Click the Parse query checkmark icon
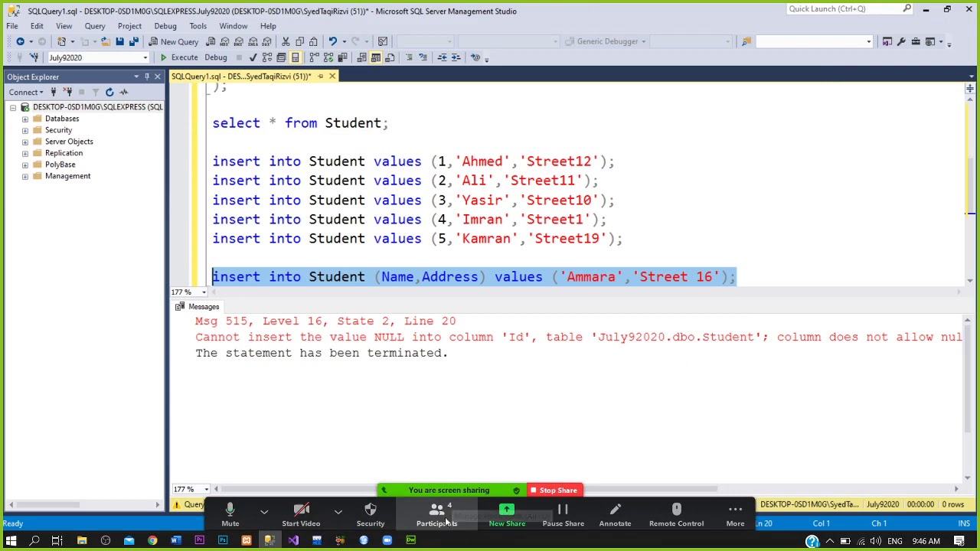This screenshot has height=551, width=980. pos(253,57)
